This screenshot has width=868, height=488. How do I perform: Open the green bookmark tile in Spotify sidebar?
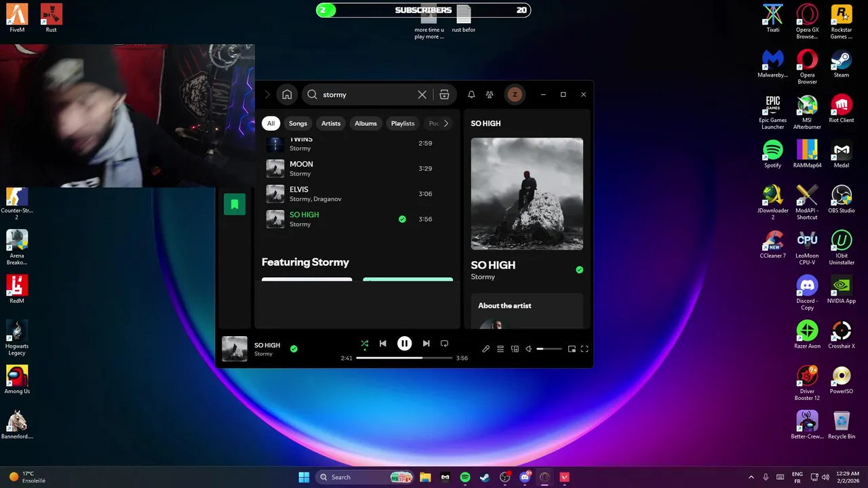235,204
